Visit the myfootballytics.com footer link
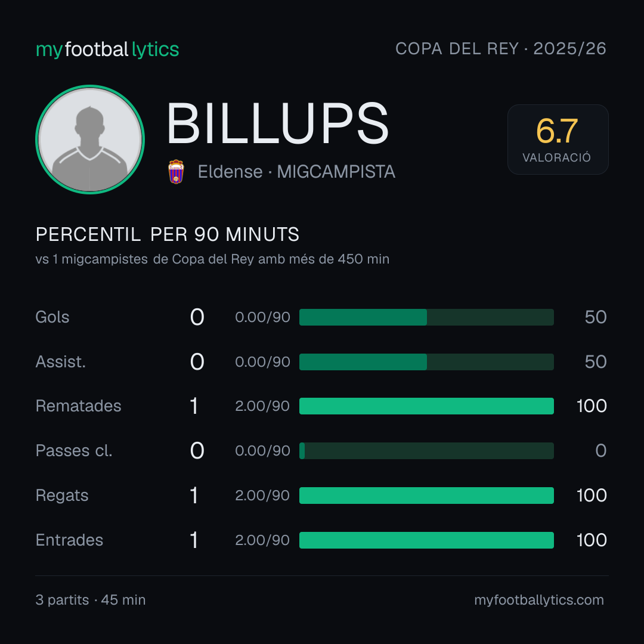Viewport: 644px width, 644px height. click(x=539, y=600)
